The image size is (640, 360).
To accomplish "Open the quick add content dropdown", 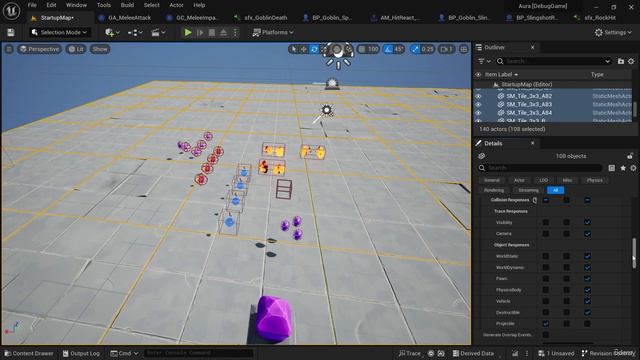I will tap(112, 32).
